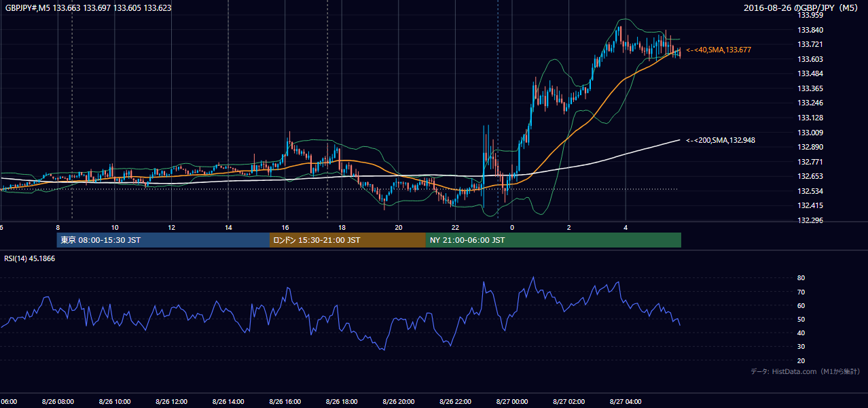The width and height of the screenshot is (868, 408).
Task: Click hour label 10 under the price chart
Action: click(x=115, y=227)
